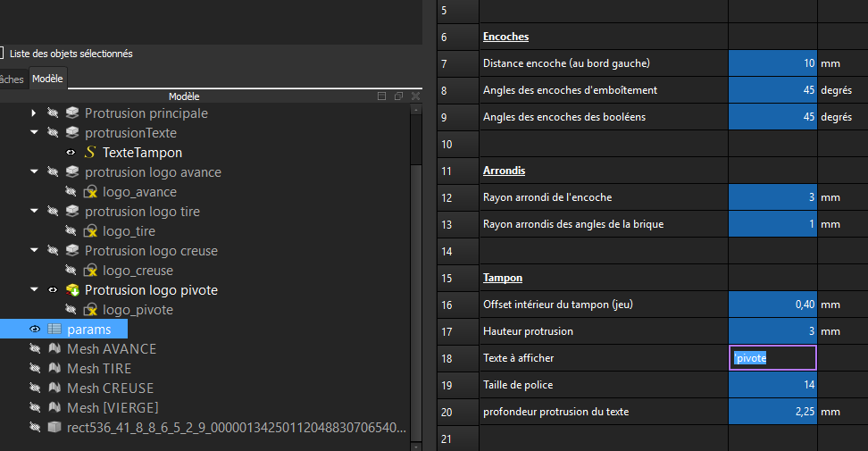Click the protrusion logo tire pad icon
Screen dimensions: 868x451
[x=72, y=212]
